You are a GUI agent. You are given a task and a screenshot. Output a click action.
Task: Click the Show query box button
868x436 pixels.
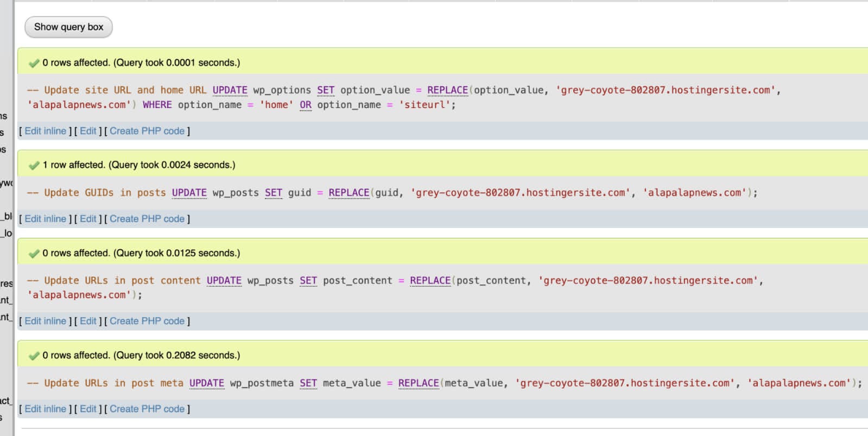pyautogui.click(x=68, y=27)
